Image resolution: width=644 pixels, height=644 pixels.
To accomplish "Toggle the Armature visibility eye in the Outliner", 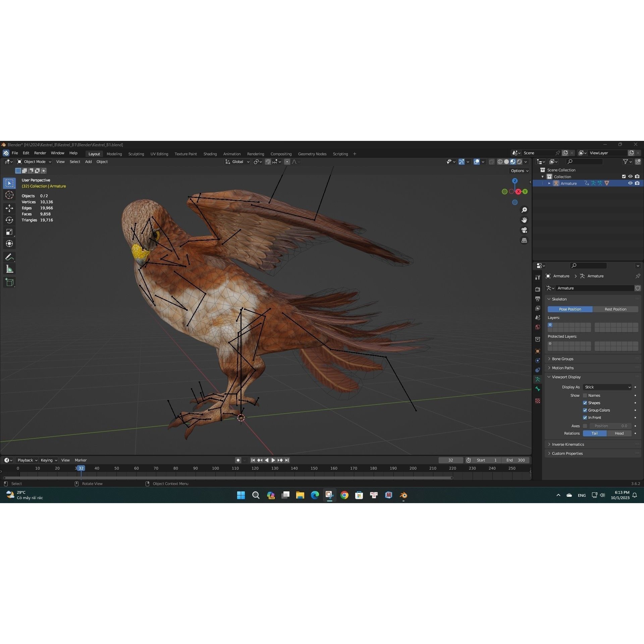I will (630, 183).
